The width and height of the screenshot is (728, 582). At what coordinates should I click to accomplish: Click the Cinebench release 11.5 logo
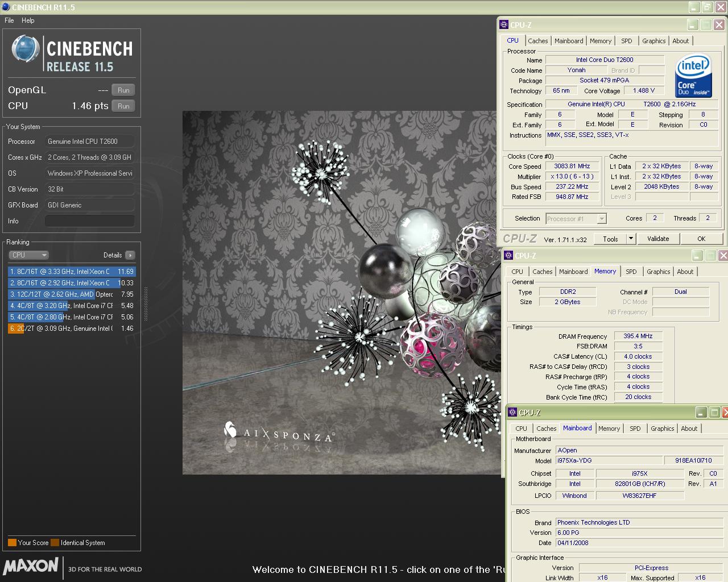[72, 53]
